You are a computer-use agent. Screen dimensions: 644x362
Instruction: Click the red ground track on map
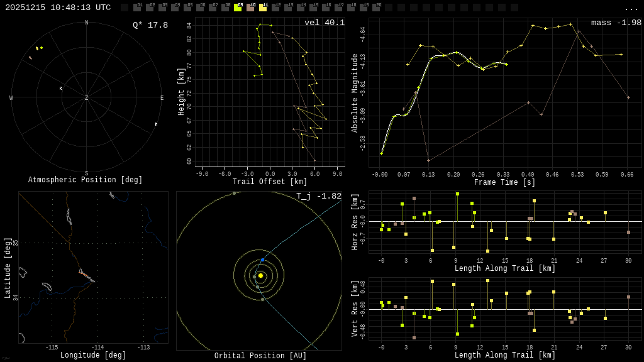86,275
